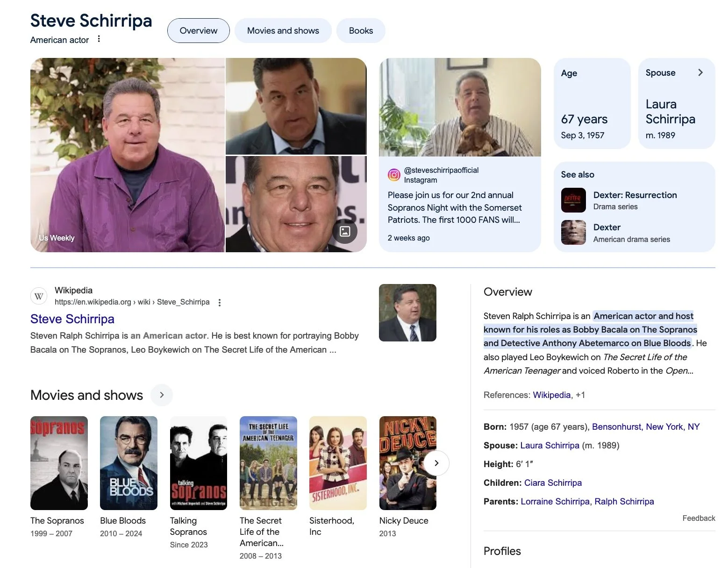This screenshot has height=568, width=728.
Task: Open the @steveschirripaofficial Instagram post text
Action: coord(455,207)
